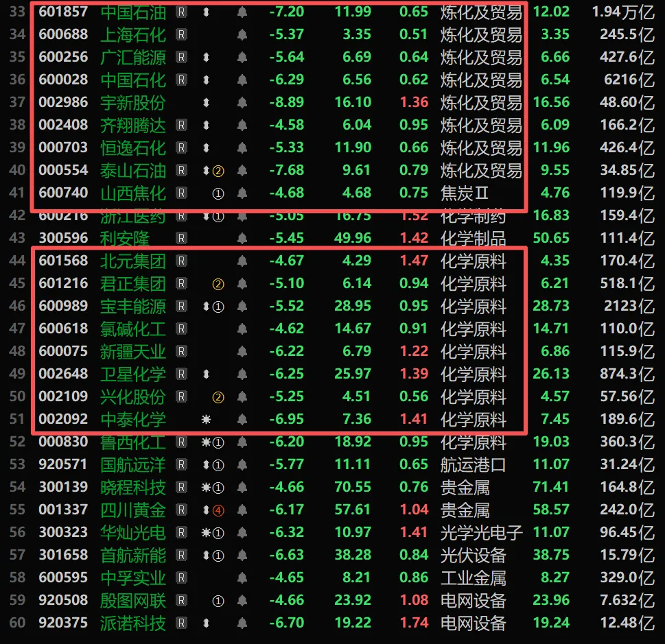The height and width of the screenshot is (644, 665).
Task: Click market cap 2123亿 for 宝丰能源
Action: click(x=629, y=306)
